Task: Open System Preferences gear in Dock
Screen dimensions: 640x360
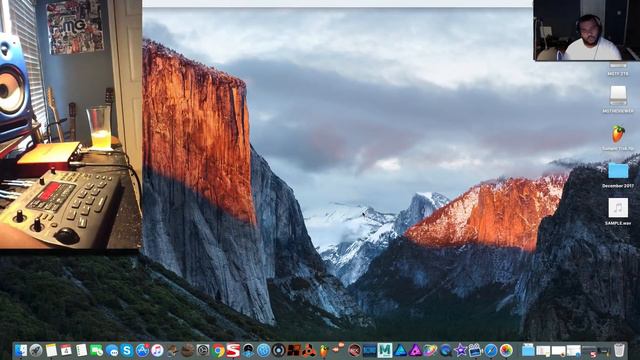Action: click(203, 350)
